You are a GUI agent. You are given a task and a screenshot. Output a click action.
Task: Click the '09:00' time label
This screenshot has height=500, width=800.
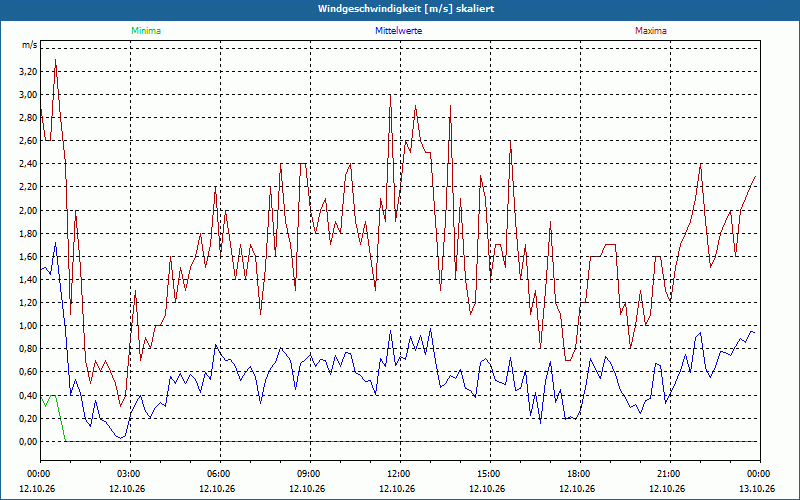pyautogui.click(x=310, y=474)
